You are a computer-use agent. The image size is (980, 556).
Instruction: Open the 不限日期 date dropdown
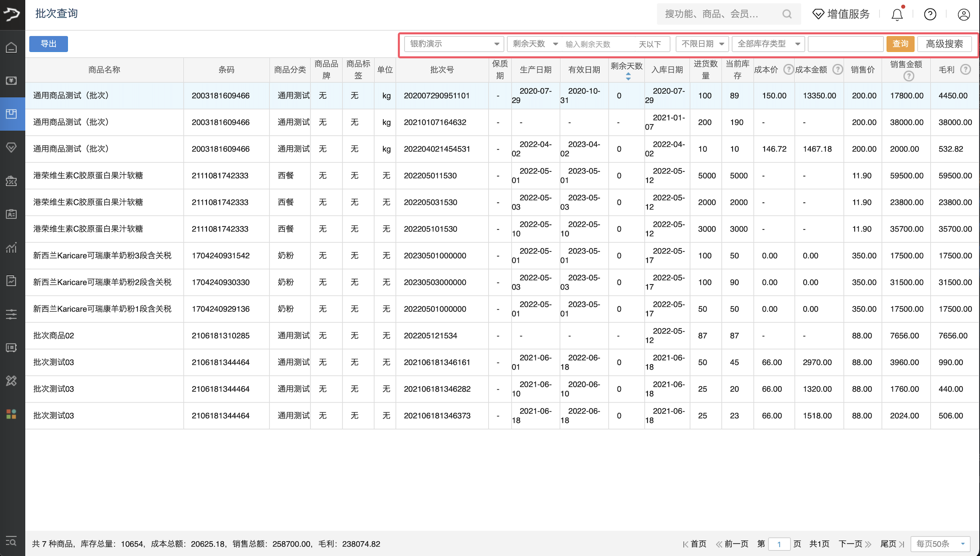point(702,44)
